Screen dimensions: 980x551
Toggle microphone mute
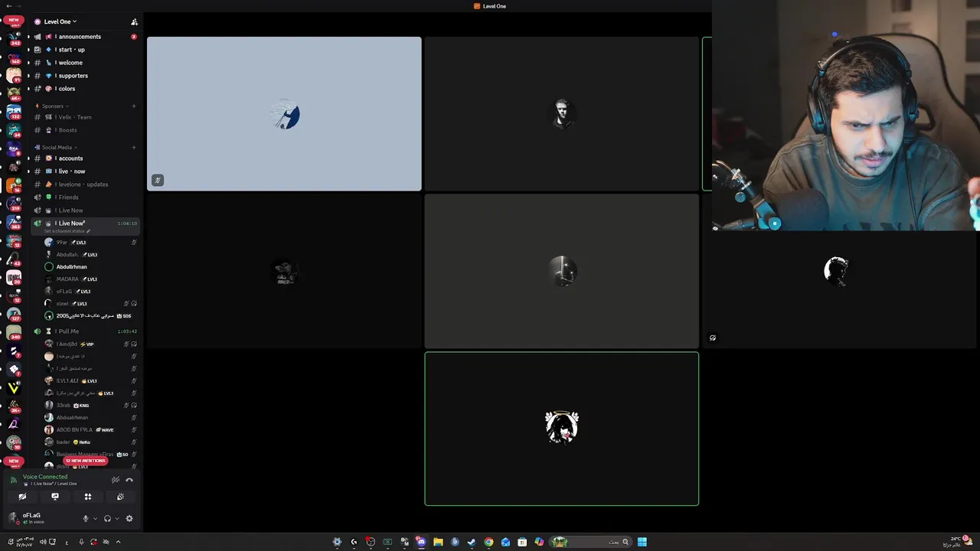pos(86,518)
